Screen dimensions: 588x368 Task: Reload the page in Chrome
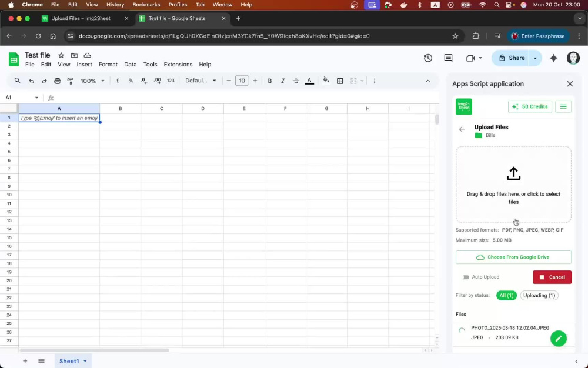38,36
